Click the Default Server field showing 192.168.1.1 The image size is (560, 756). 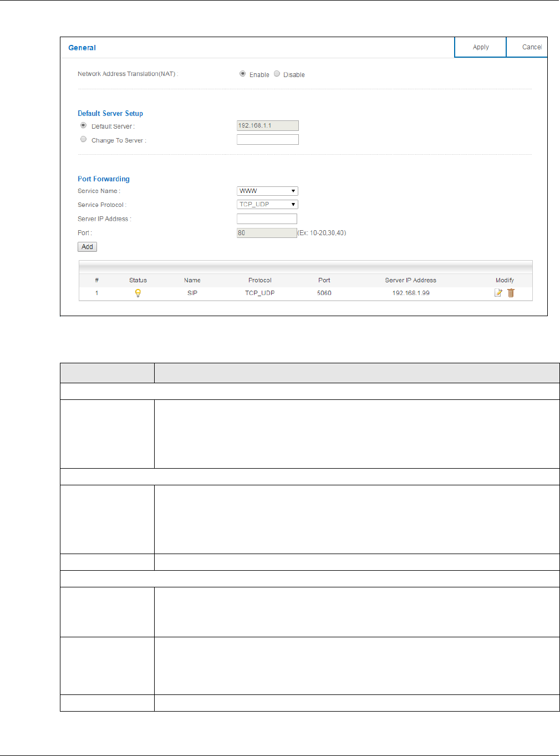(268, 126)
